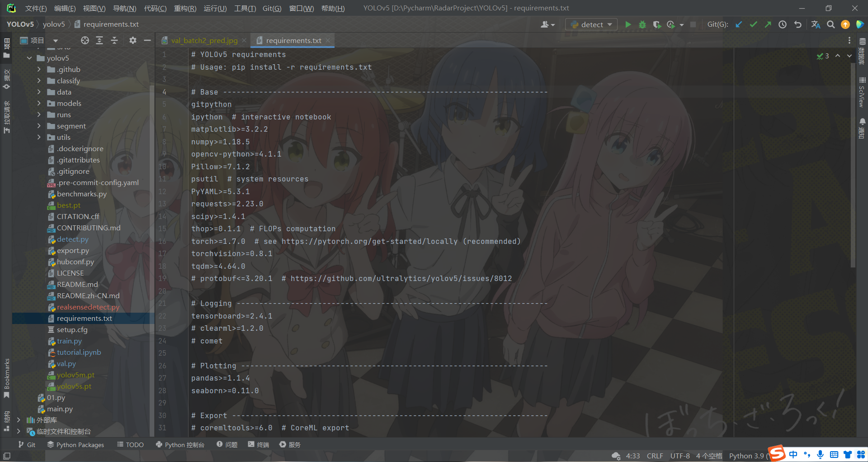Viewport: 868px width, 462px height.
Task: Open the Notifications bell panel
Action: (x=862, y=128)
